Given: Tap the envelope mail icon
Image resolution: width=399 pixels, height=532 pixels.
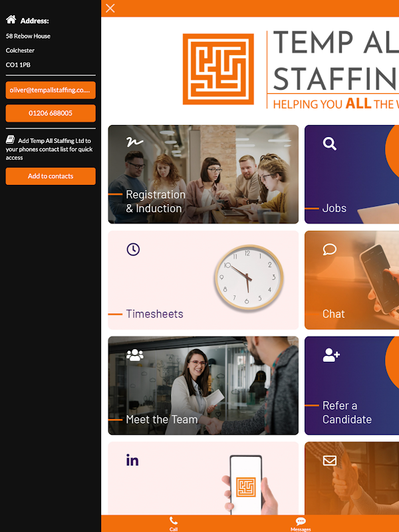Looking at the screenshot, I should (x=329, y=460).
